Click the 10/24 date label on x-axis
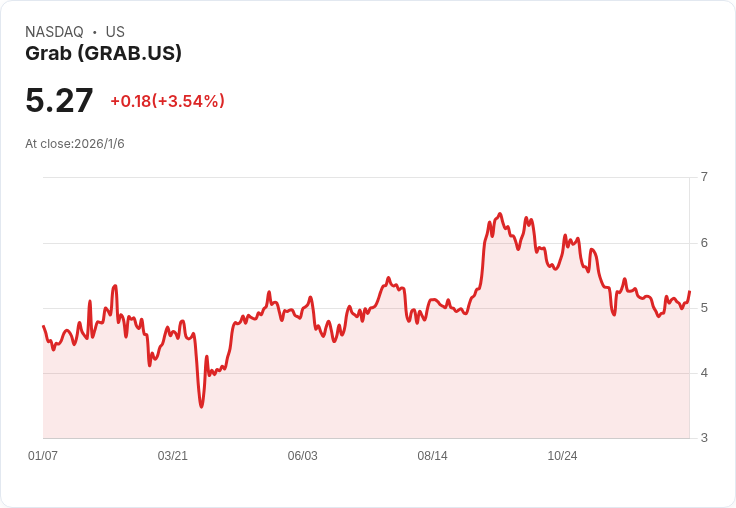This screenshot has height=508, width=736. click(x=562, y=456)
